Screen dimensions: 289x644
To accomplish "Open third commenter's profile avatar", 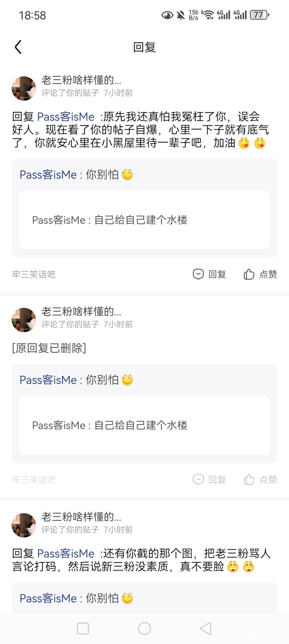I will [x=24, y=525].
